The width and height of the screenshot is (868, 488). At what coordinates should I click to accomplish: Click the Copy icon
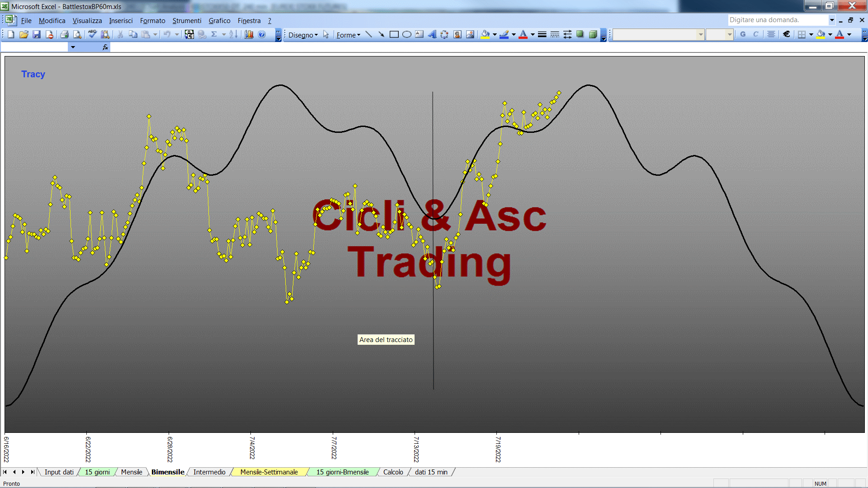coord(133,34)
